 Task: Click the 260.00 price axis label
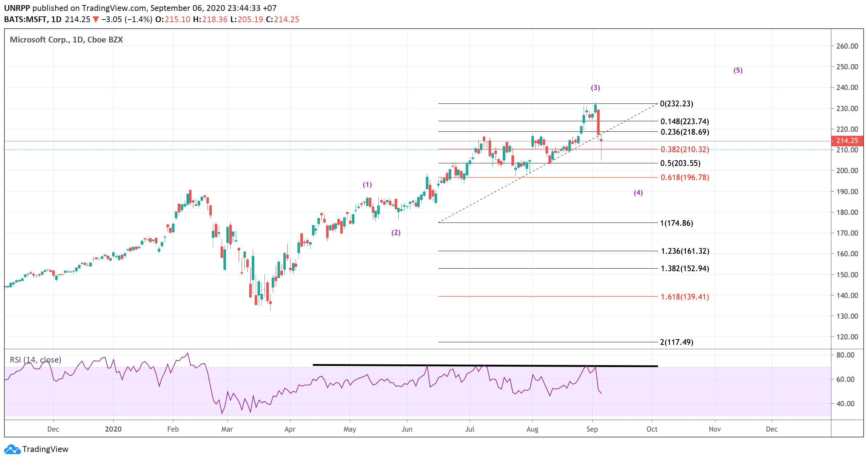tap(847, 46)
